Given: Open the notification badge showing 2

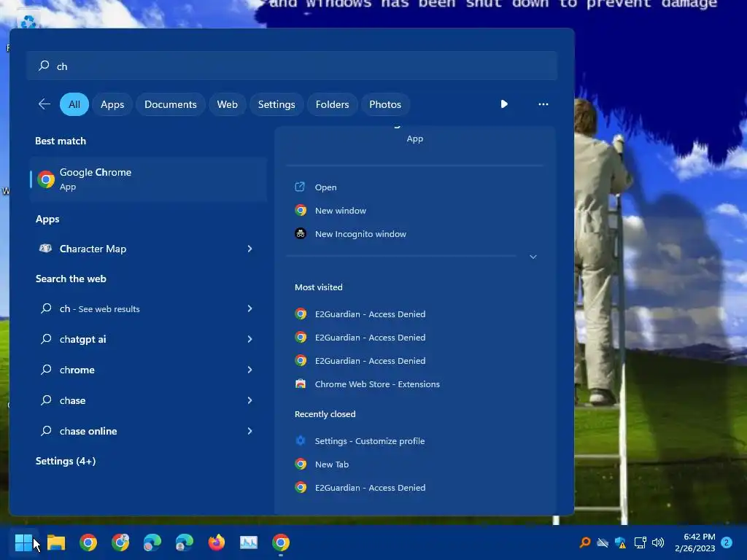Looking at the screenshot, I should pyautogui.click(x=727, y=542).
